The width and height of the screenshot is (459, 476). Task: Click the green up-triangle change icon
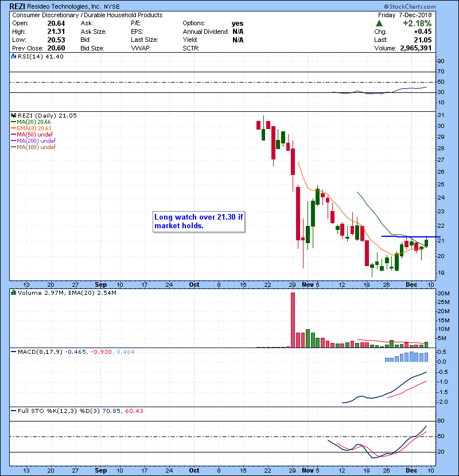(379, 24)
